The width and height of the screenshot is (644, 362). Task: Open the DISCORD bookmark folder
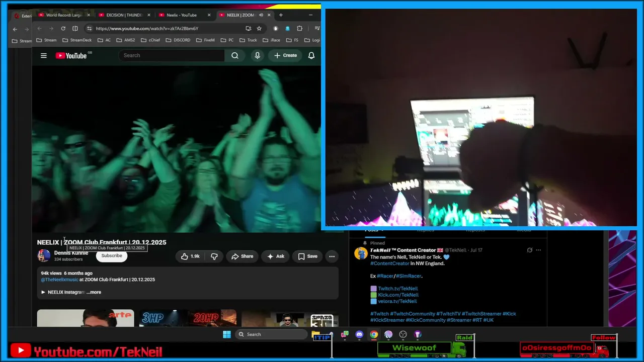point(178,40)
